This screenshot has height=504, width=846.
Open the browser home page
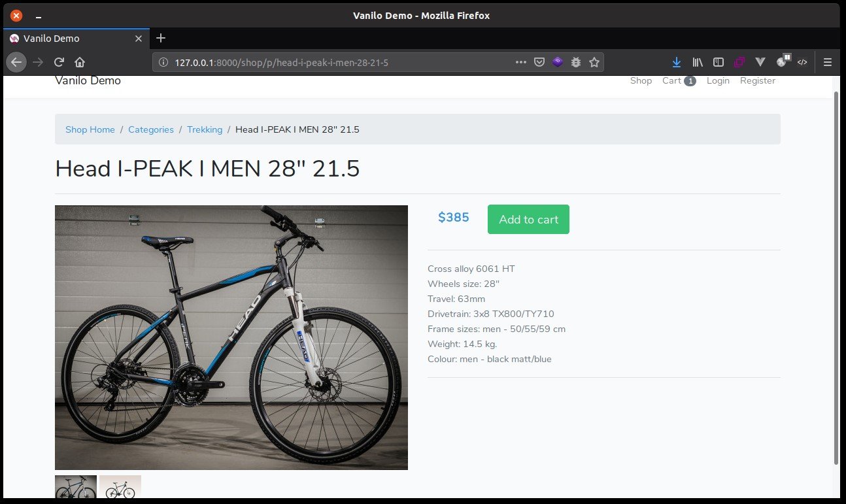pos(80,62)
